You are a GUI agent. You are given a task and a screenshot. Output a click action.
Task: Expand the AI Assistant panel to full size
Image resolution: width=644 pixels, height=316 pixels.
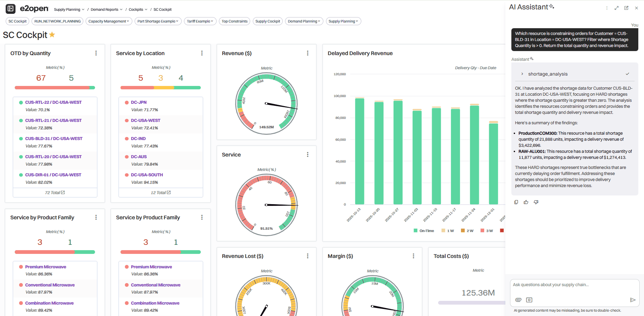(616, 8)
